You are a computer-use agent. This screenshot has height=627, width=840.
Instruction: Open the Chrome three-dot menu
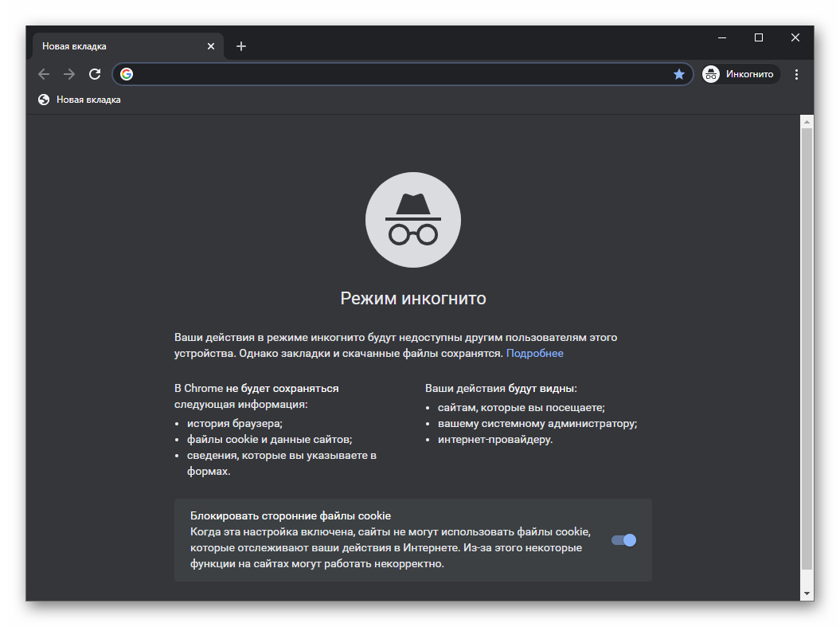tap(797, 74)
